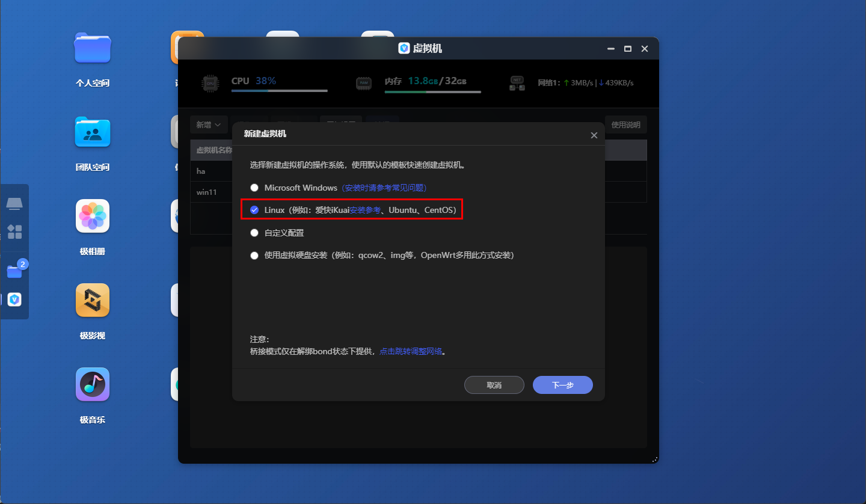Open the 极相册 photo album app
This screenshot has height=504, width=866.
tap(93, 216)
